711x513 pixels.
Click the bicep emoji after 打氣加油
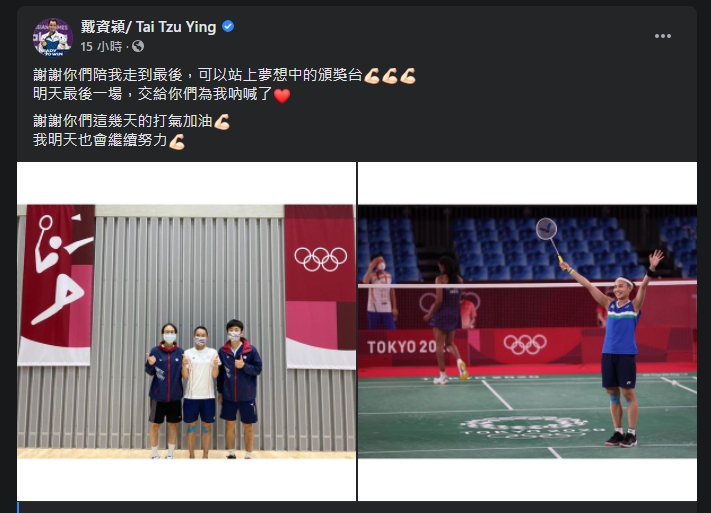[222, 122]
